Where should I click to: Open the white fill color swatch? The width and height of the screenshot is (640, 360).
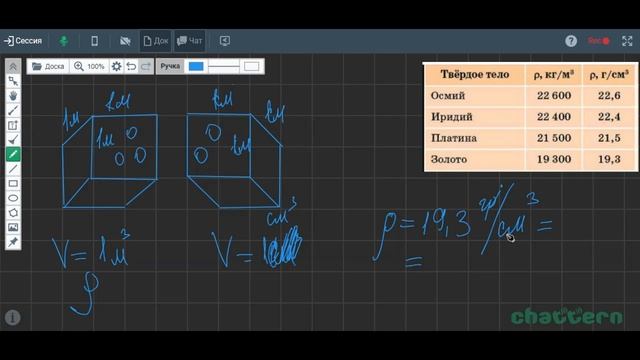(x=251, y=66)
